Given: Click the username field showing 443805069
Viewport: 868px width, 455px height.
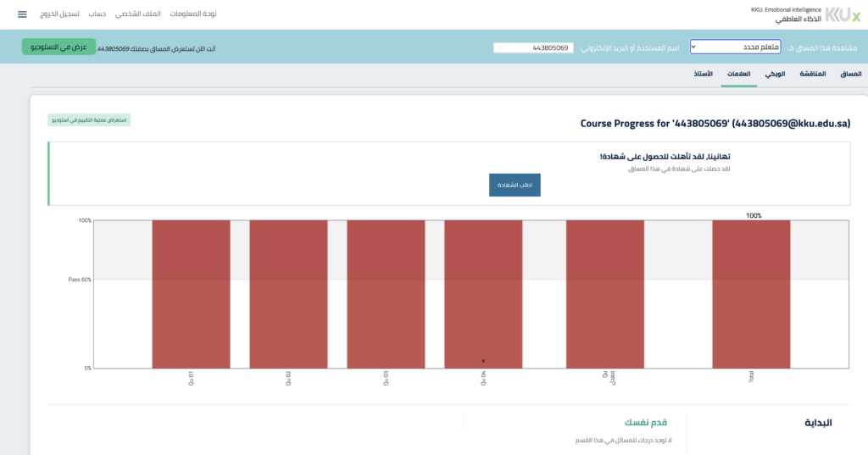Looking at the screenshot, I should coord(533,47).
